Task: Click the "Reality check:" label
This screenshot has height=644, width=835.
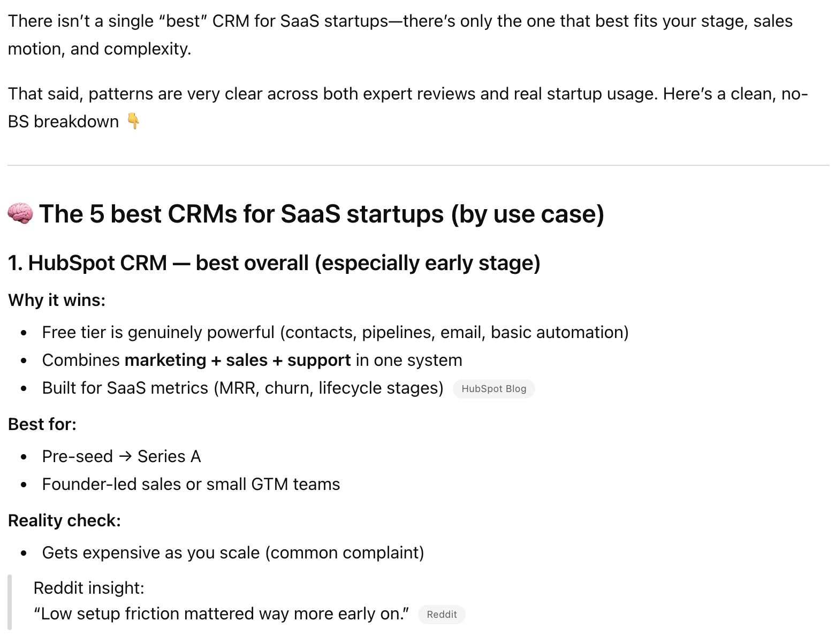Action: [64, 520]
